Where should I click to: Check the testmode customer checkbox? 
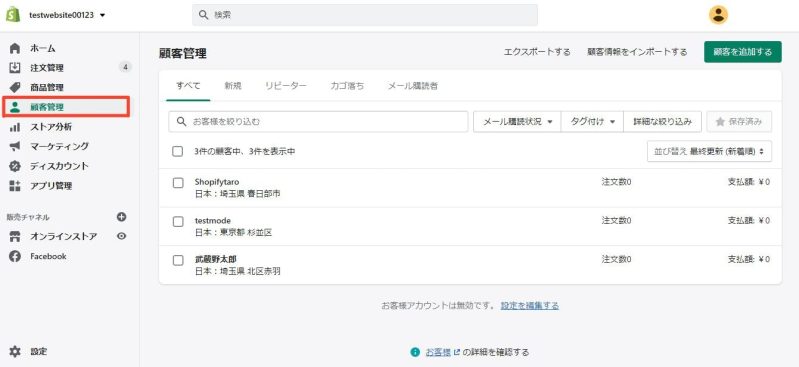click(178, 222)
